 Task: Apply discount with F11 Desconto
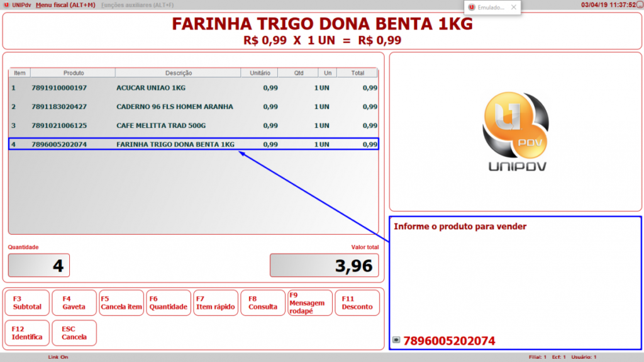[x=357, y=303]
